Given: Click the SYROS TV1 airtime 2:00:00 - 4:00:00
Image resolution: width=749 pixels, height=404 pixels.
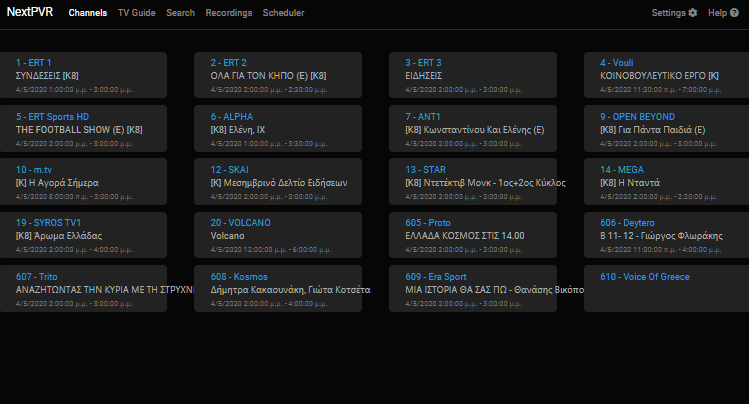Looking at the screenshot, I should 74,249.
